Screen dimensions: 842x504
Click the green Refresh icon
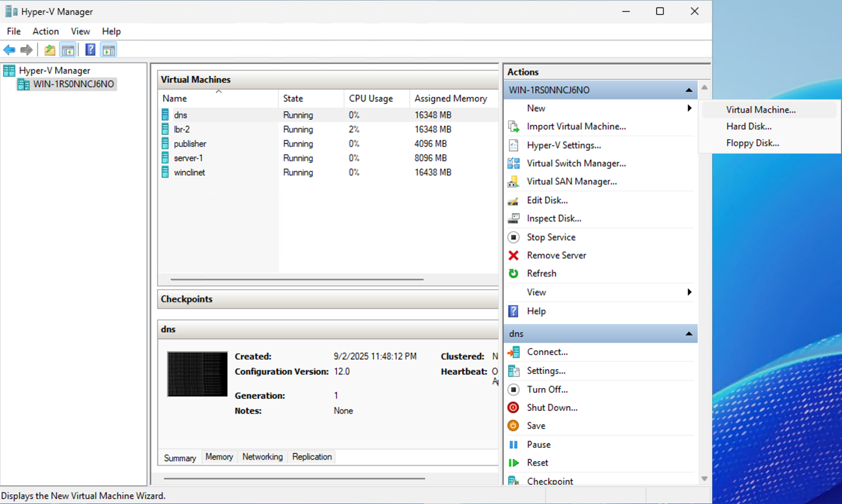click(x=514, y=274)
